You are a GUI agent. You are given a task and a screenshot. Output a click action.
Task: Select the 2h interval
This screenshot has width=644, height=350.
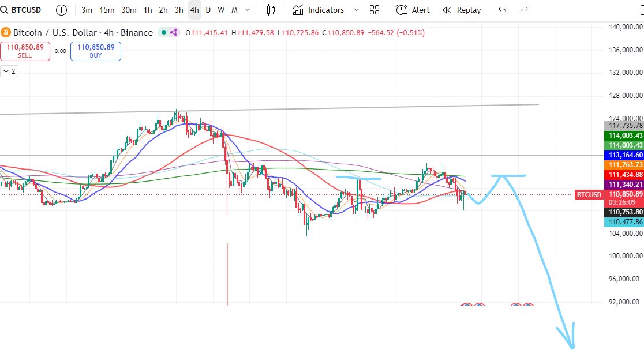point(163,10)
